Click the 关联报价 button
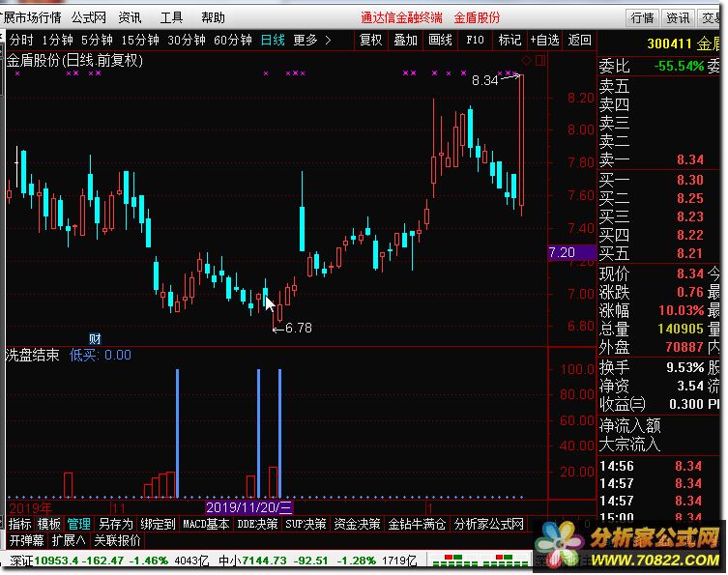 [117, 540]
